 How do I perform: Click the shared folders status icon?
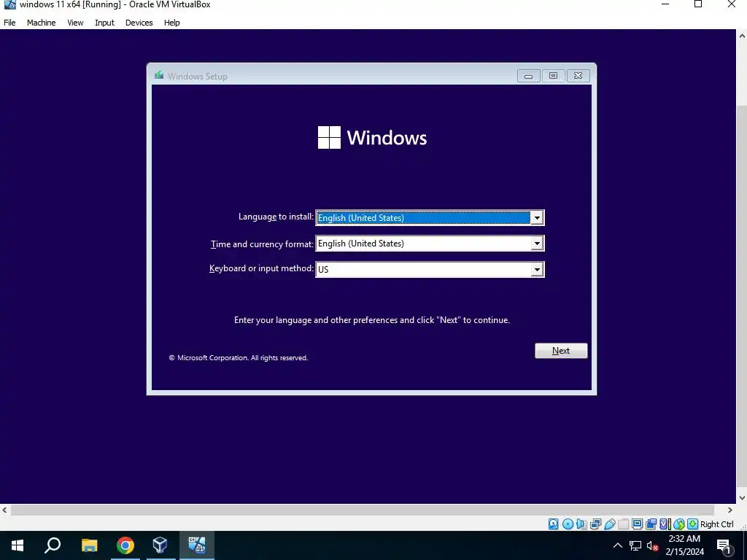623,524
